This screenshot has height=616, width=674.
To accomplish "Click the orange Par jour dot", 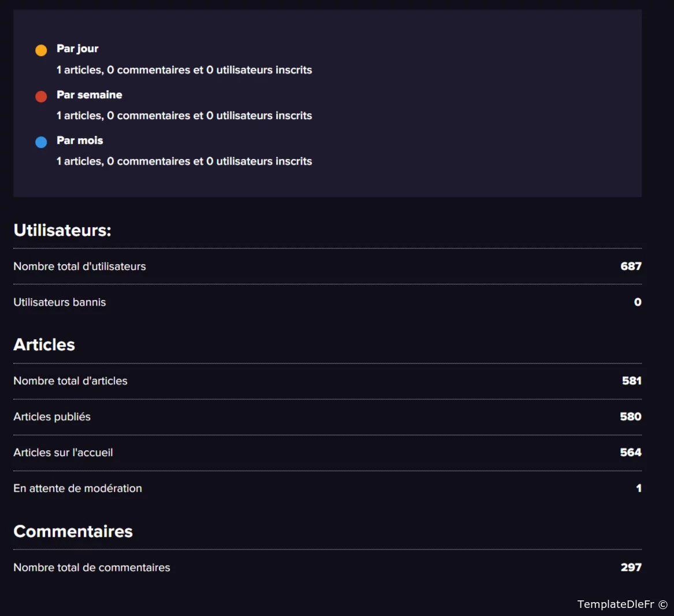I will pyautogui.click(x=41, y=50).
